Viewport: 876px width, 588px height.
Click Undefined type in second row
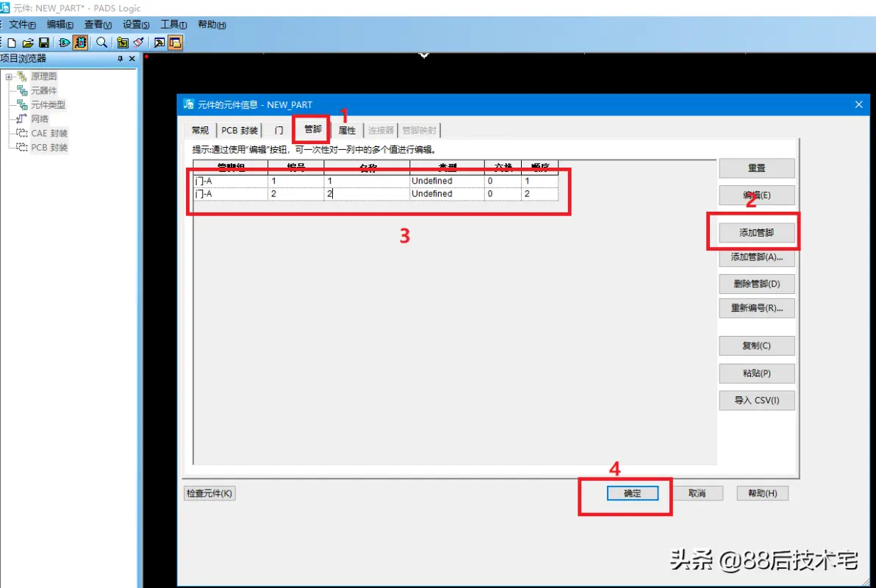point(447,194)
